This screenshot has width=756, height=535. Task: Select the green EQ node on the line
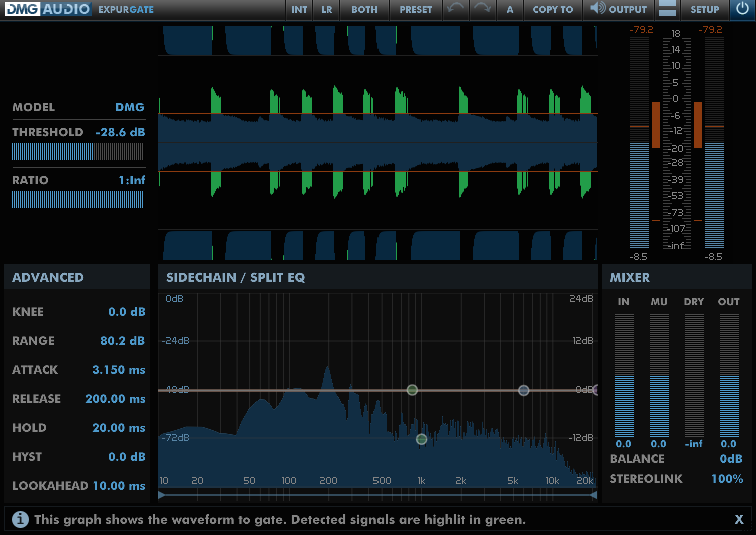pos(412,390)
